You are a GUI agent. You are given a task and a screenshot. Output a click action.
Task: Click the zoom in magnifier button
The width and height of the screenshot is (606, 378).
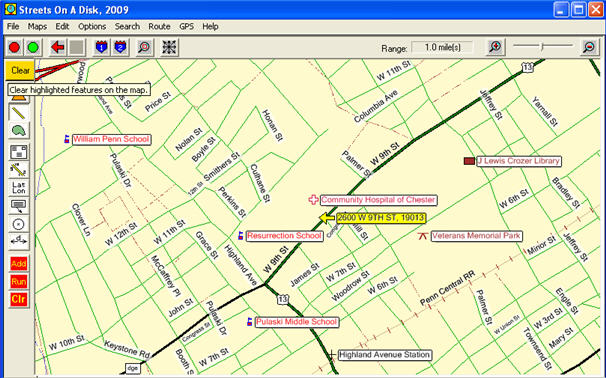(x=495, y=47)
